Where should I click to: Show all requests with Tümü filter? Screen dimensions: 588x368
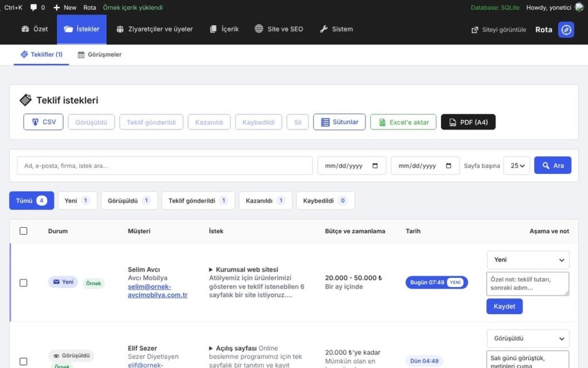click(x=32, y=201)
